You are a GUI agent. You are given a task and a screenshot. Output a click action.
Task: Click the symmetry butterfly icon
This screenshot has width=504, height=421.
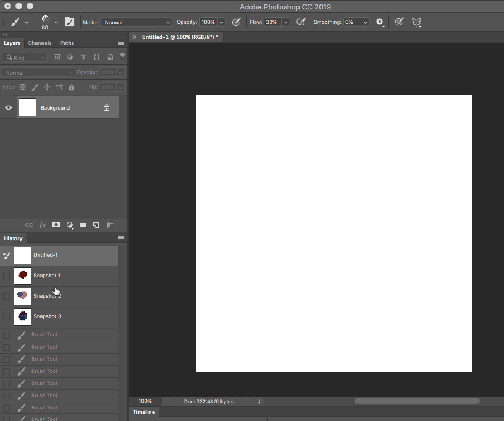pos(417,22)
